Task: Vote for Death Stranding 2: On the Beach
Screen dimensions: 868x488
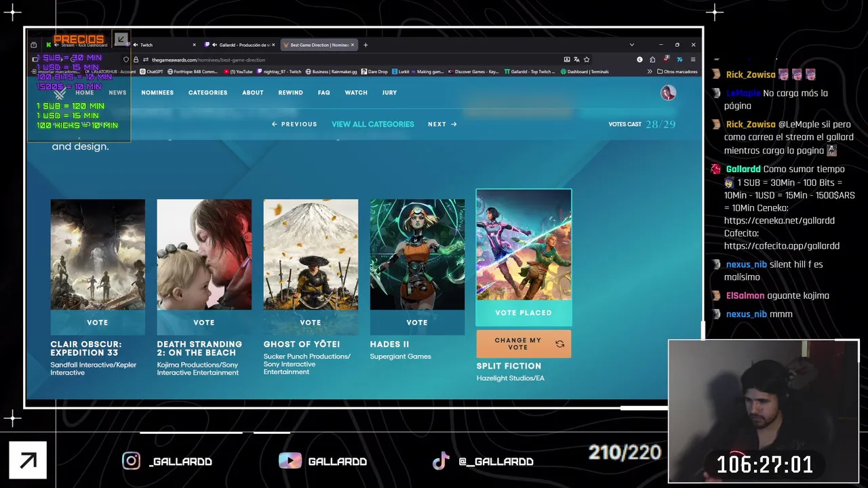Action: coord(204,323)
